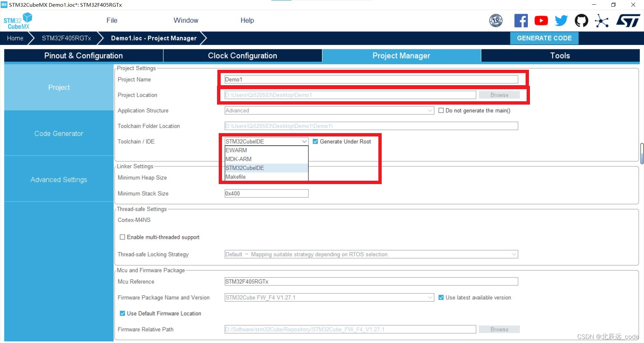
Task: Uncheck Use Default Firmware Location
Action: coord(122,313)
